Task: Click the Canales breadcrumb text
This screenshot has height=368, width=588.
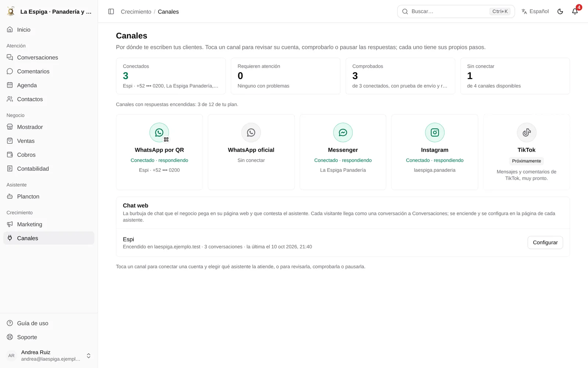Action: (x=168, y=12)
